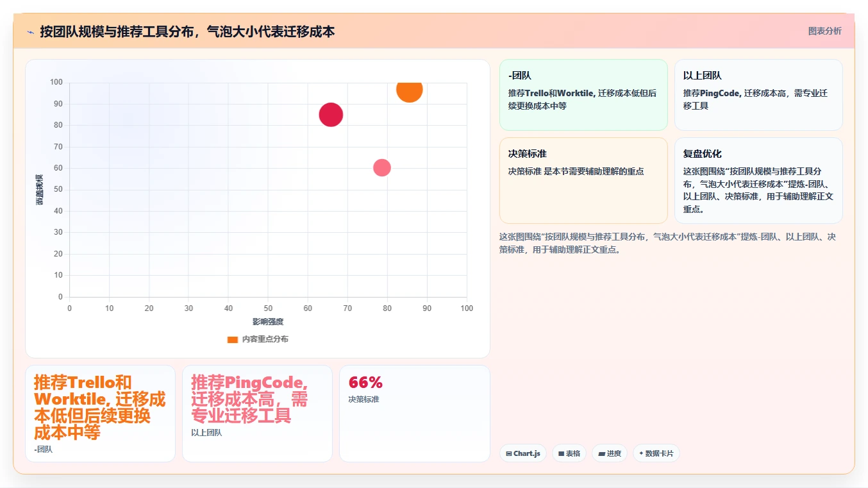Click 决策标准 是本节需要辅助理解的重点 description
Image resolution: width=868 pixels, height=488 pixels.
[576, 171]
